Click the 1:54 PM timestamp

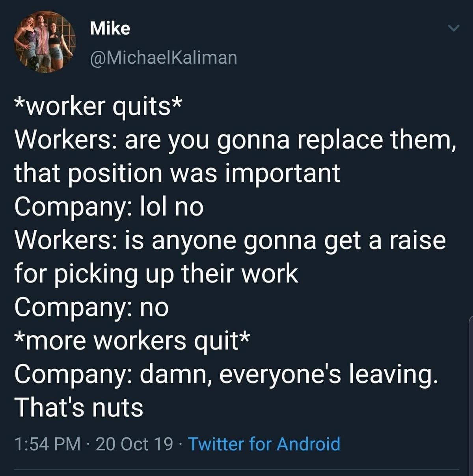(x=48, y=444)
